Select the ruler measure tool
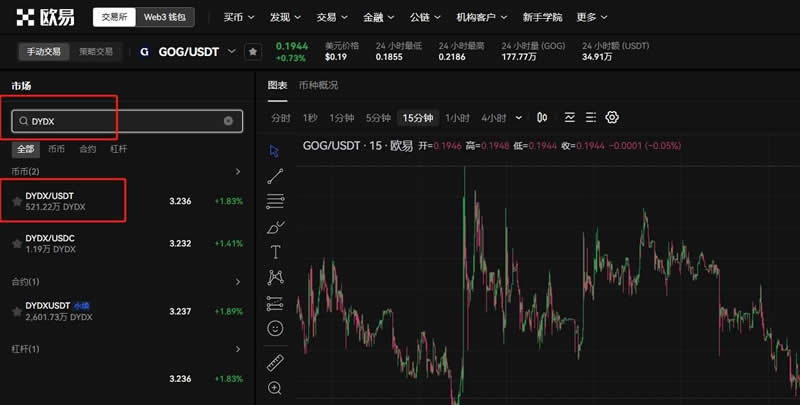Image resolution: width=800 pixels, height=405 pixels. pyautogui.click(x=275, y=362)
